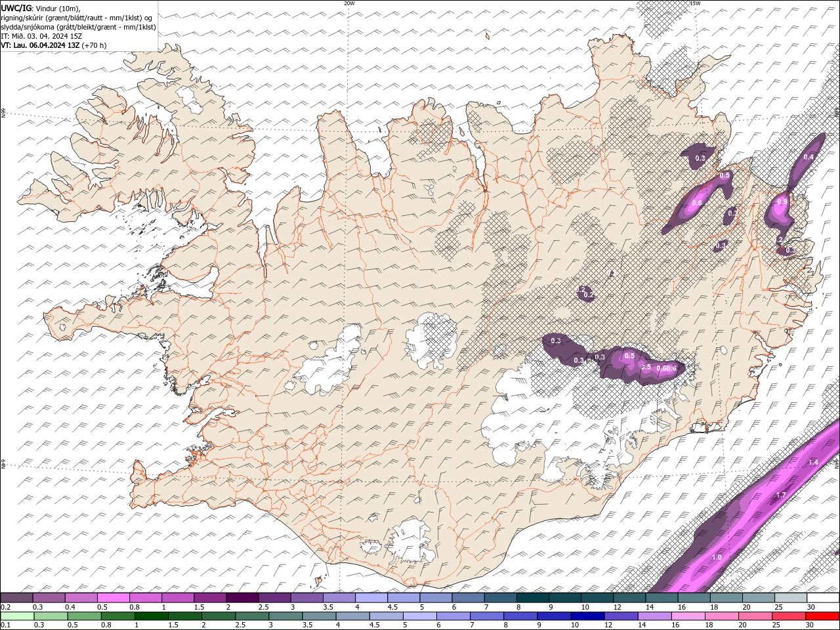The width and height of the screenshot is (840, 630).
Task: Click the 1.0 value in the offshore band
Action: [717, 557]
